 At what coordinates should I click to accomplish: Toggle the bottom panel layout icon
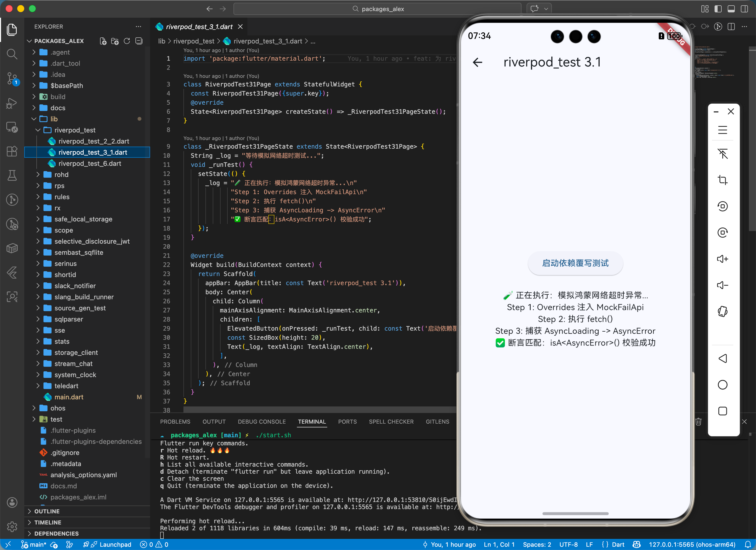click(x=731, y=9)
